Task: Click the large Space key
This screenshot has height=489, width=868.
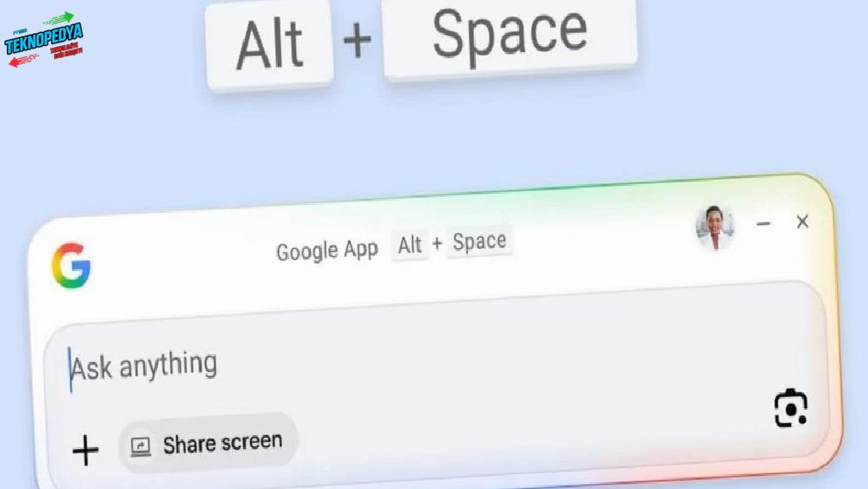Action: (x=510, y=37)
